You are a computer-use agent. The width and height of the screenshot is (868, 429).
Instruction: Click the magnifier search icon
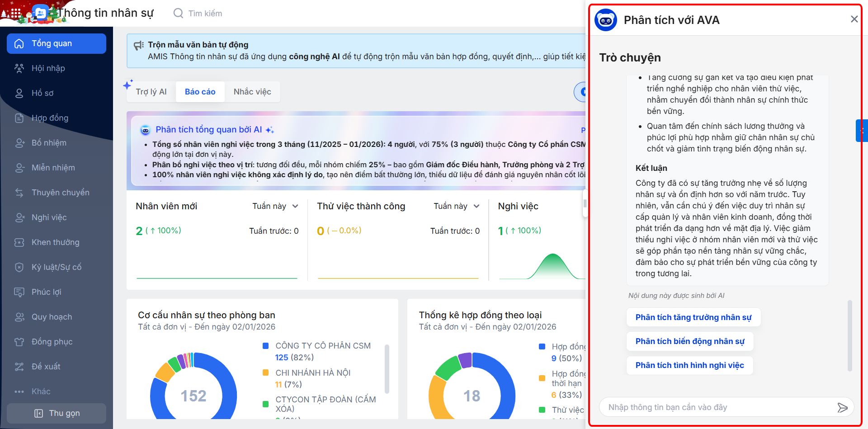(179, 13)
